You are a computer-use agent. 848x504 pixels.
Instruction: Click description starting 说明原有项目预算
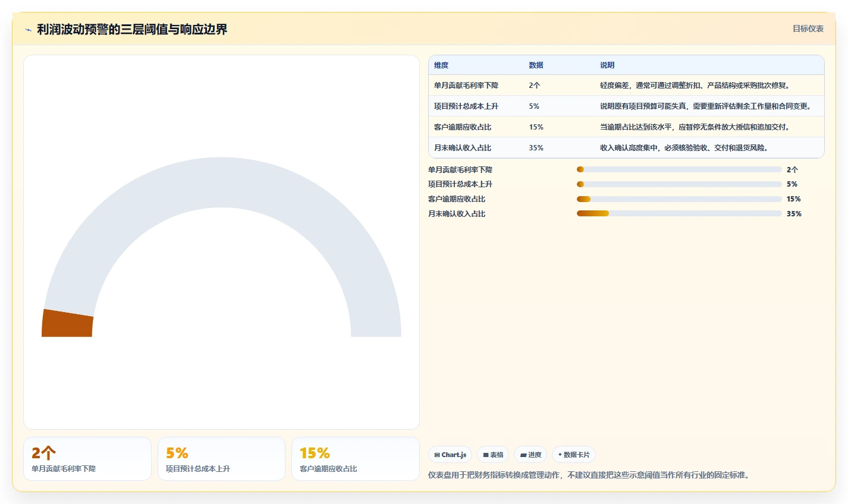706,106
